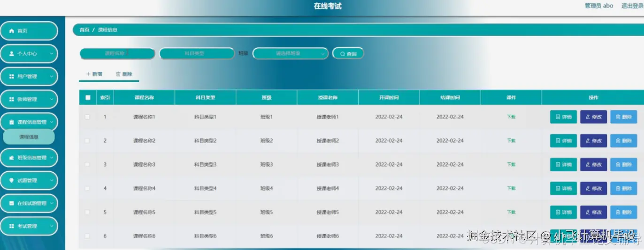Image resolution: width=644 pixels, height=250 pixels.
Task: Click 修改 for 课程名称3
Action: point(594,165)
